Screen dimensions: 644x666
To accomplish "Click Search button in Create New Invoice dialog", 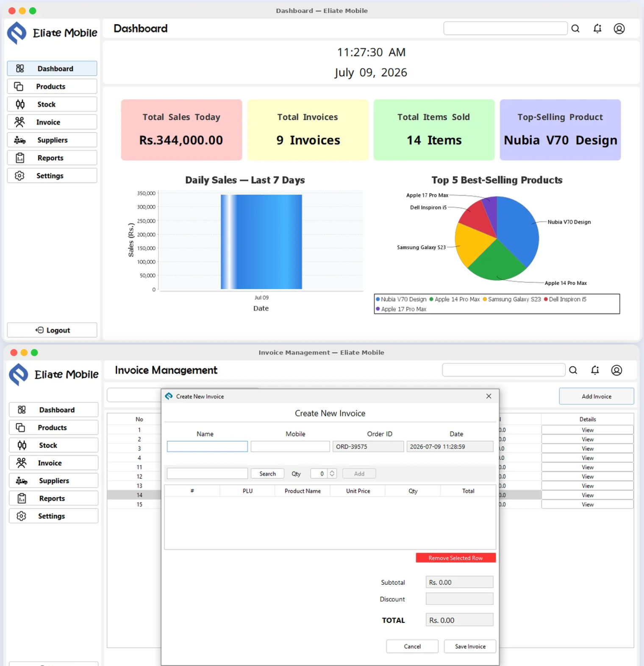I will click(267, 474).
